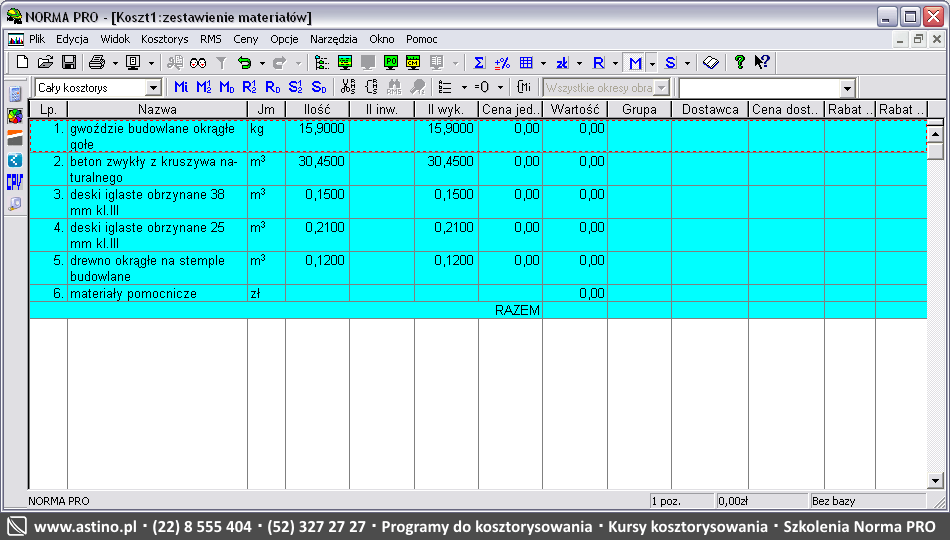This screenshot has width=950, height=540.
Task: Open dropdown arrow beside the printer icon
Action: (x=115, y=63)
